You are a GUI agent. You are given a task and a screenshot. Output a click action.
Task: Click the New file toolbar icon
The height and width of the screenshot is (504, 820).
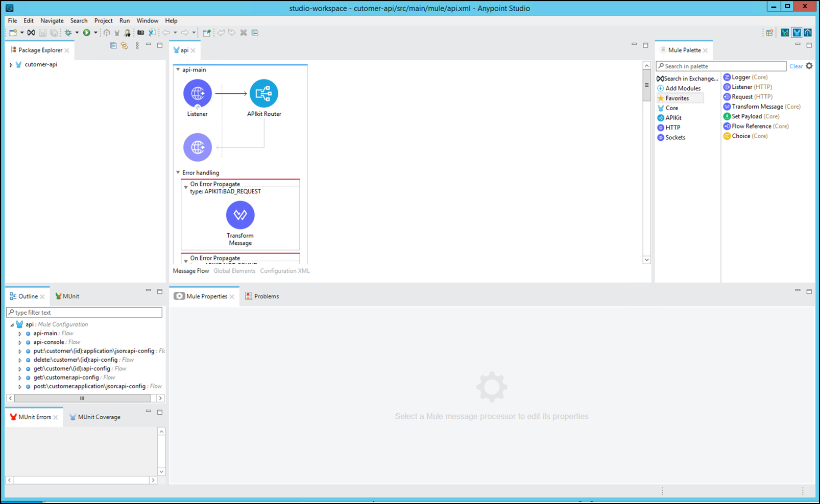point(13,33)
